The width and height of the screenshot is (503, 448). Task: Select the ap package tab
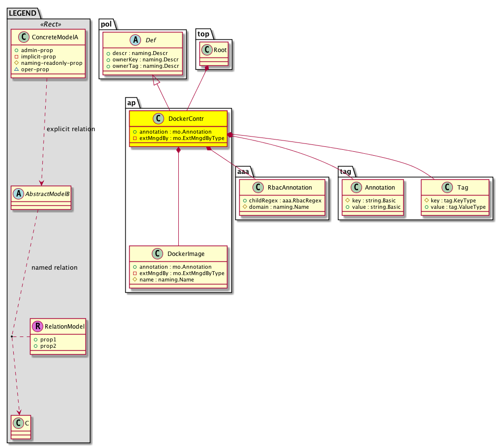point(132,104)
